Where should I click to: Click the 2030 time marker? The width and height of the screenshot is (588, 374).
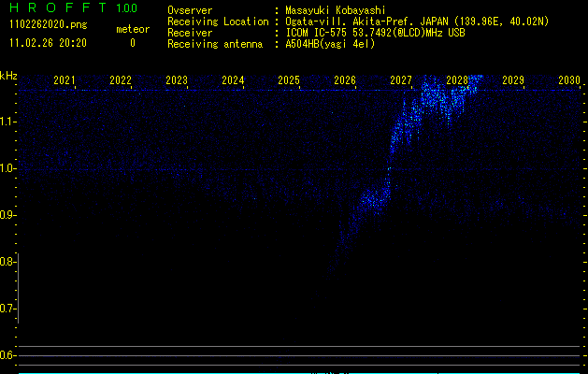pos(569,80)
